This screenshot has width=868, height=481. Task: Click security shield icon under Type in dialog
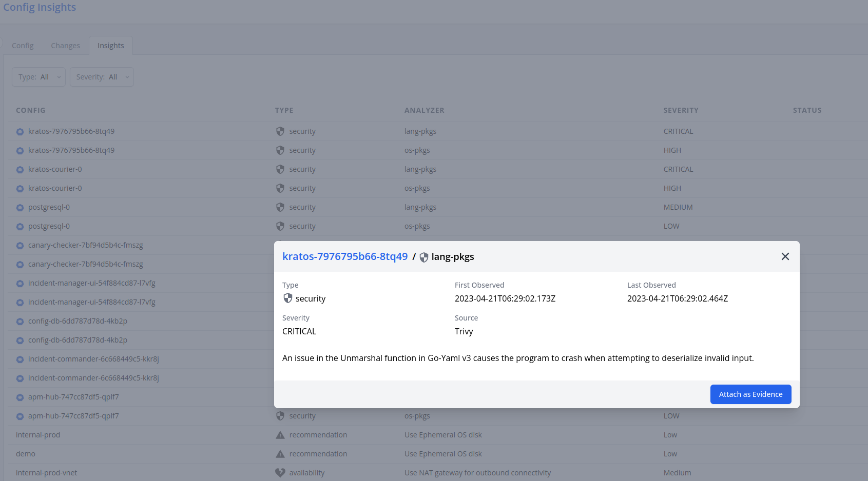(x=288, y=298)
